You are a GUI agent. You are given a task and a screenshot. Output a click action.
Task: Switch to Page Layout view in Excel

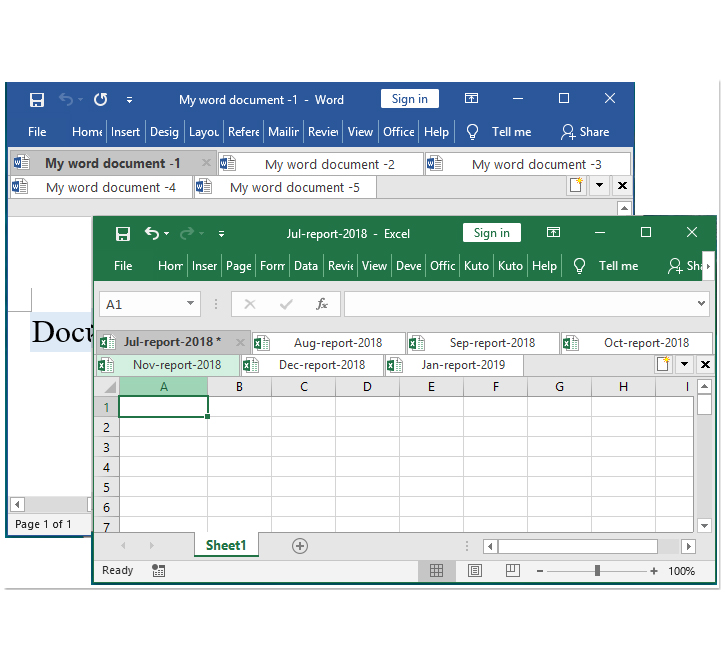[x=475, y=571]
